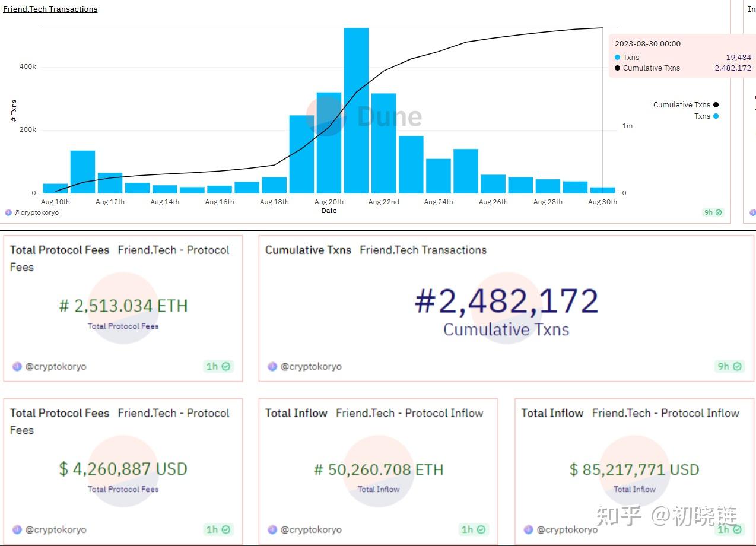Click the avatar icon in the Protocol Fees USD card
Viewport: 756px width, 546px height.
click(x=17, y=529)
